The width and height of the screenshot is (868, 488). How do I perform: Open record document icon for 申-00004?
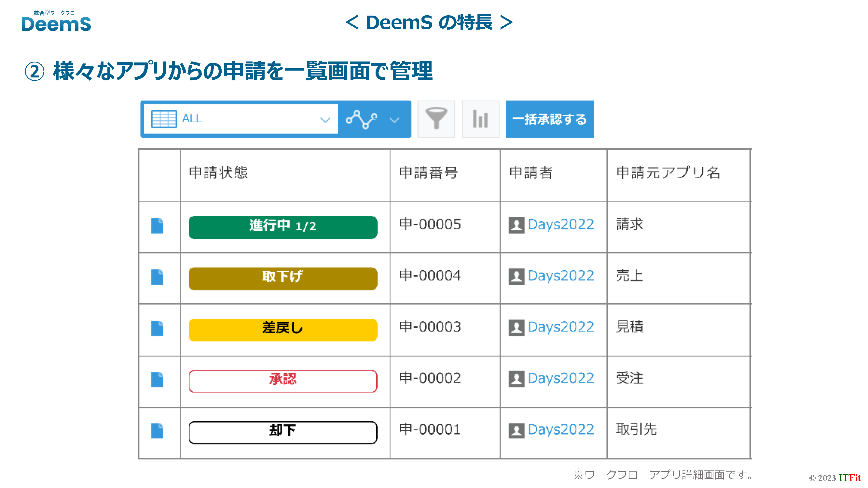(x=157, y=277)
